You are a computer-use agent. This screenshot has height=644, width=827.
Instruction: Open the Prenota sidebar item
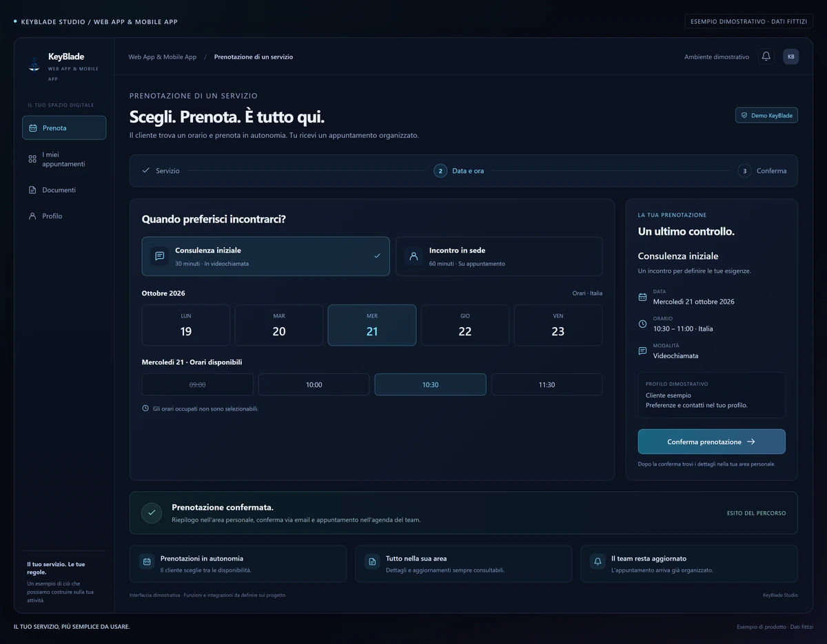(x=64, y=128)
